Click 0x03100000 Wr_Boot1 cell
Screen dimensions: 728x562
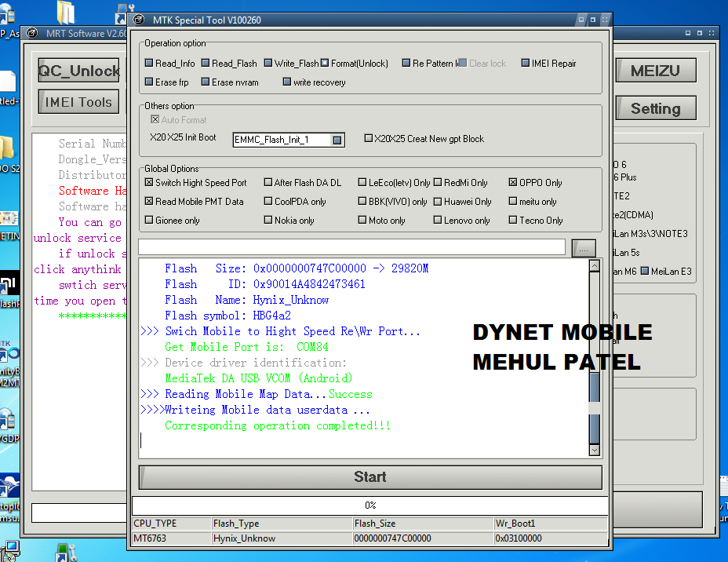(551, 538)
